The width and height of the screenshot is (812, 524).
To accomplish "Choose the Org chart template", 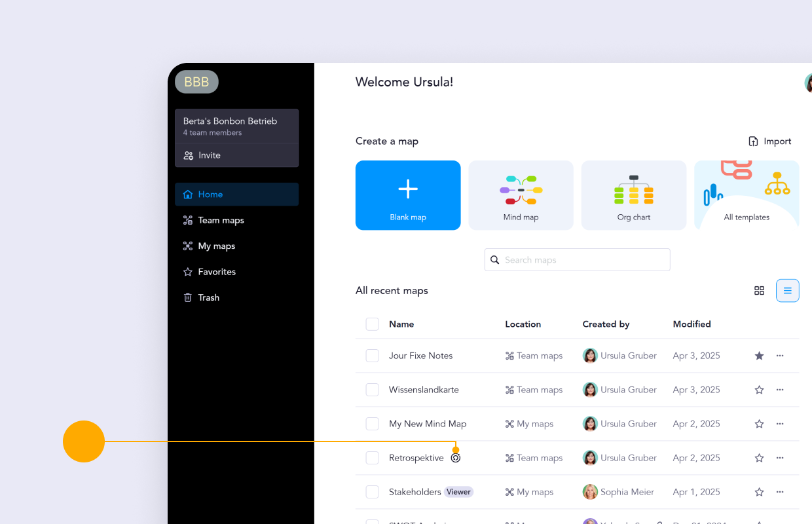I will click(x=634, y=195).
